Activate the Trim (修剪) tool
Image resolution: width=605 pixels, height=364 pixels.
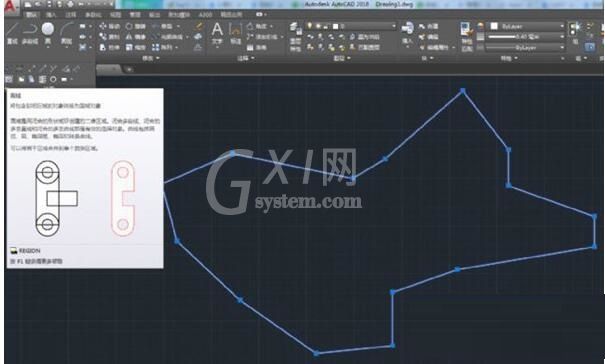pos(162,26)
